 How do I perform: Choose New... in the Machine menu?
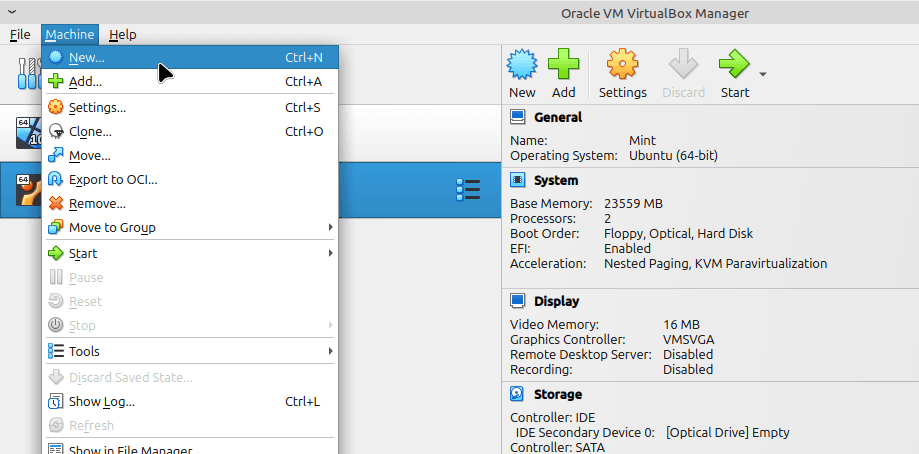[x=190, y=57]
